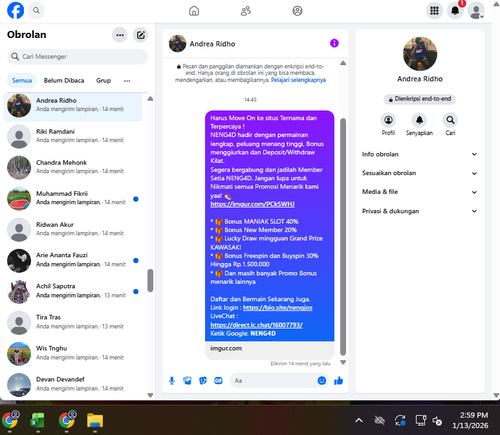Screen dimensions: 500x435
Task: Click the Facebook search magnifier icon
Action: point(36,11)
